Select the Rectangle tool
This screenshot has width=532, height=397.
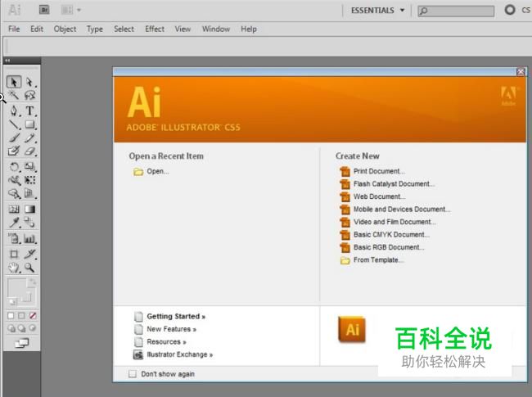[x=29, y=124]
